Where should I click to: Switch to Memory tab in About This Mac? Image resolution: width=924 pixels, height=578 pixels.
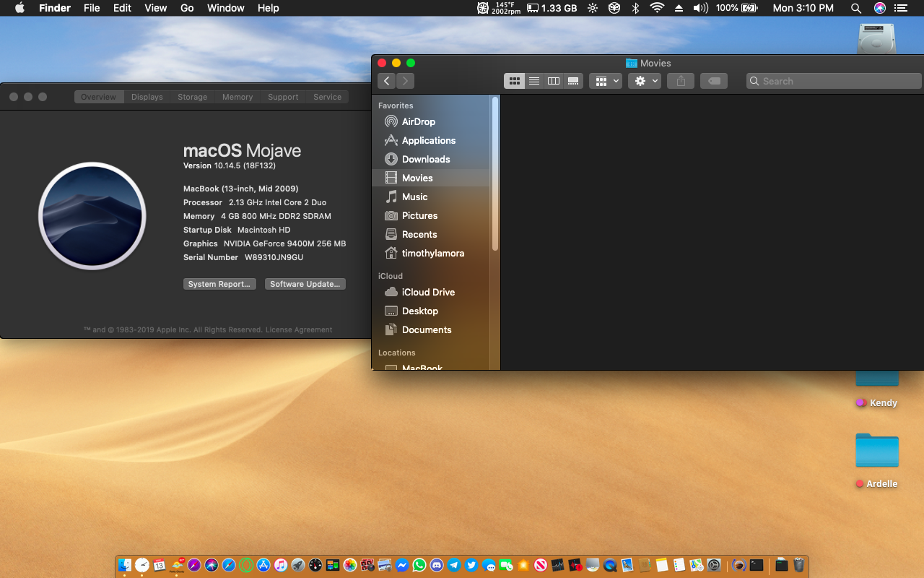coord(237,97)
